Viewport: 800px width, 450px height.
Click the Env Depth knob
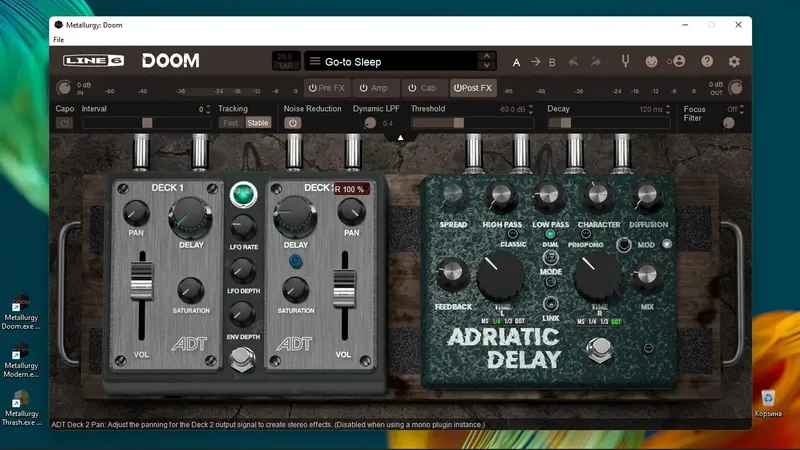[243, 315]
